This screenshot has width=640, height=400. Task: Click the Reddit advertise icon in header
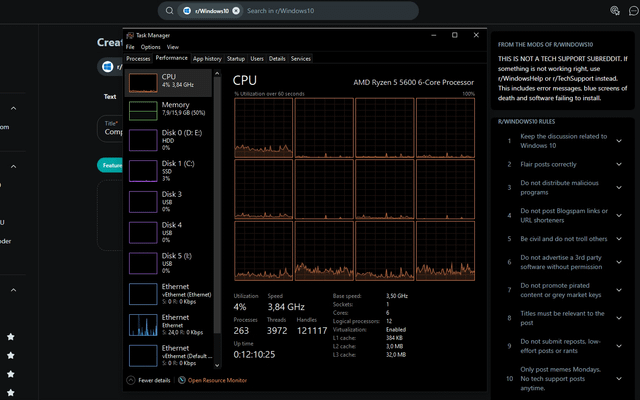tap(615, 11)
